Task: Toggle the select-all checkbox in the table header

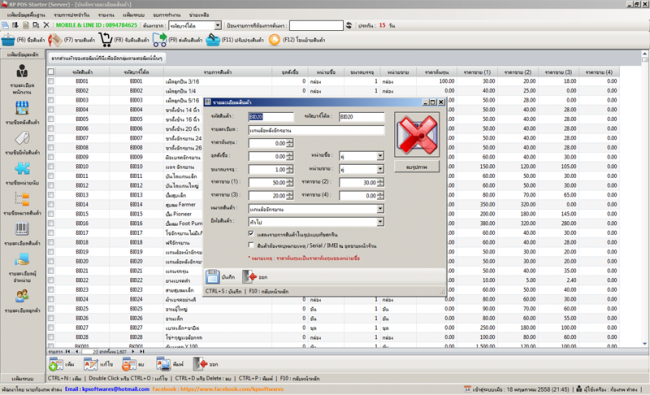Action: pyautogui.click(x=51, y=72)
